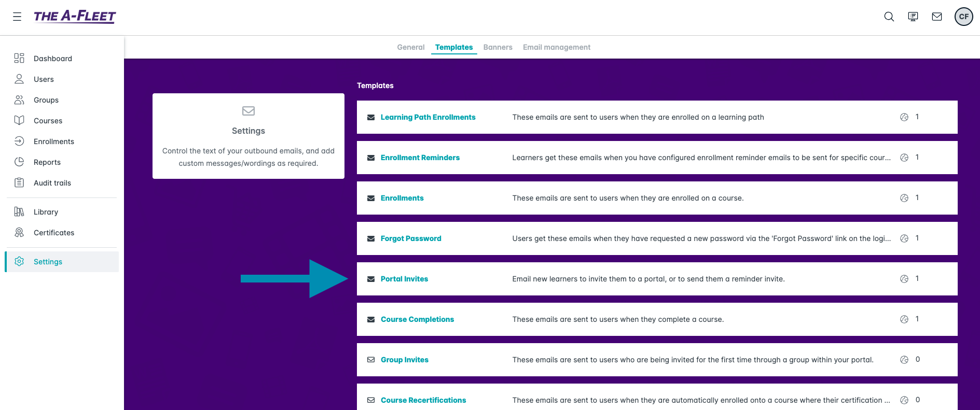Open the mail inbox icon in header
Viewport: 980px width, 410px height.
click(936, 17)
